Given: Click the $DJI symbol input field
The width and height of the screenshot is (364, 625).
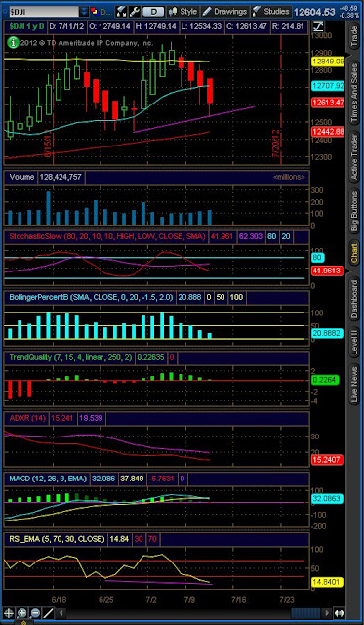Looking at the screenshot, I should (43, 12).
